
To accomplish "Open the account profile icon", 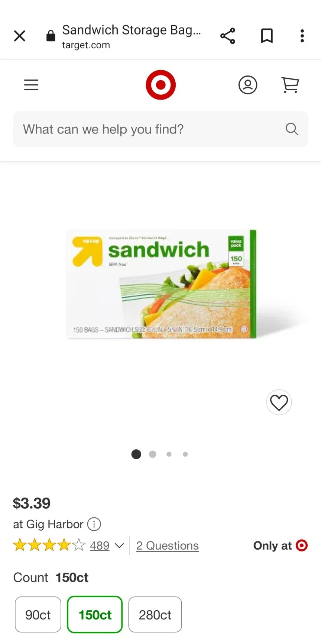I will pyautogui.click(x=248, y=85).
